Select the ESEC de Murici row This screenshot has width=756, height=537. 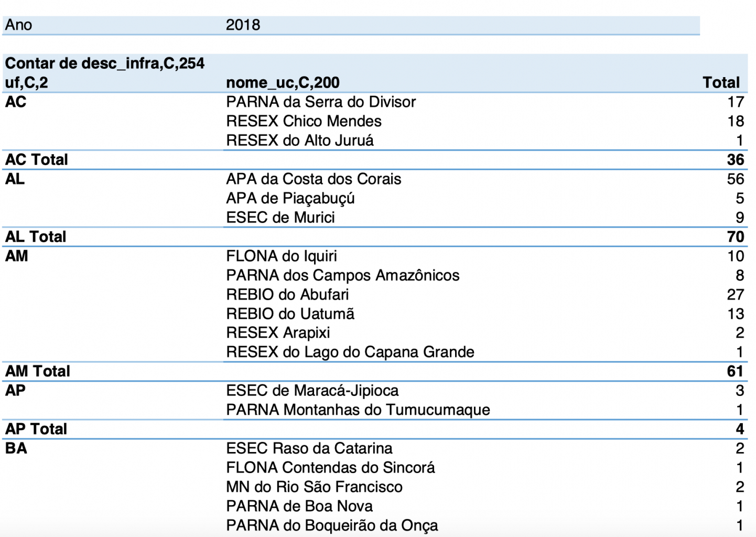280,217
